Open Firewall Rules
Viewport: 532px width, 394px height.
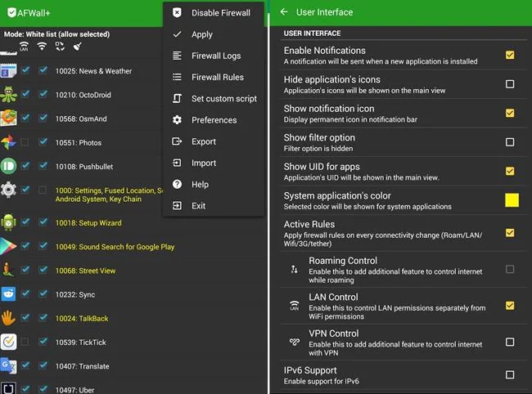[214, 77]
